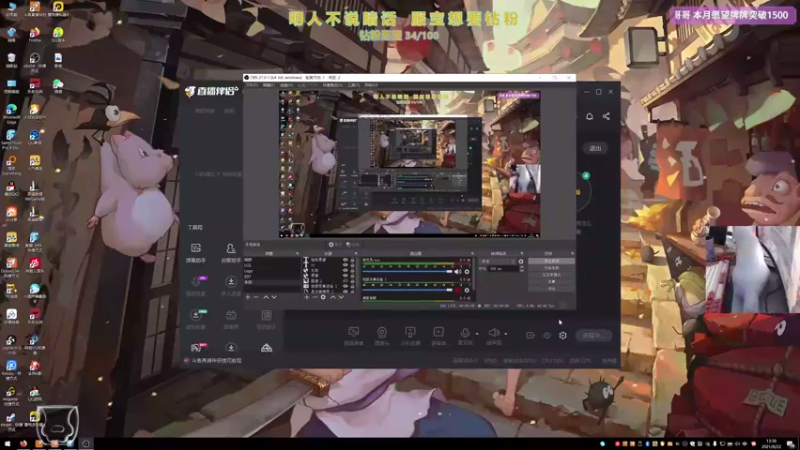
Task: Click the last toolbox icon in bottom row
Action: [266, 348]
